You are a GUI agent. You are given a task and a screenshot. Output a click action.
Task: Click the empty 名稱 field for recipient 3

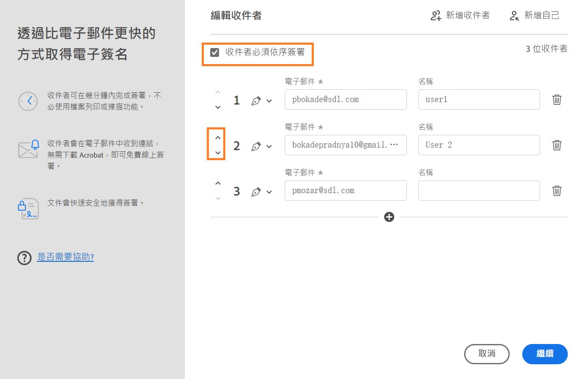pos(478,191)
